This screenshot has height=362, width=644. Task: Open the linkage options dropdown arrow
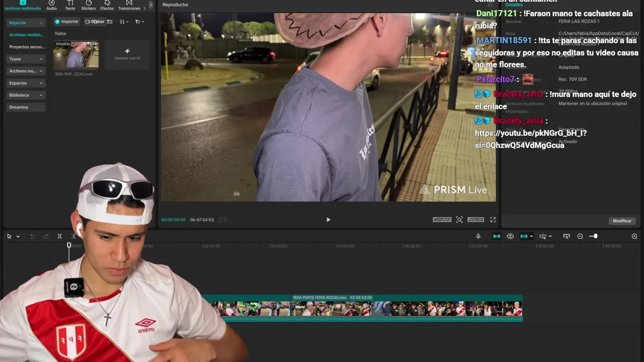tap(531, 236)
